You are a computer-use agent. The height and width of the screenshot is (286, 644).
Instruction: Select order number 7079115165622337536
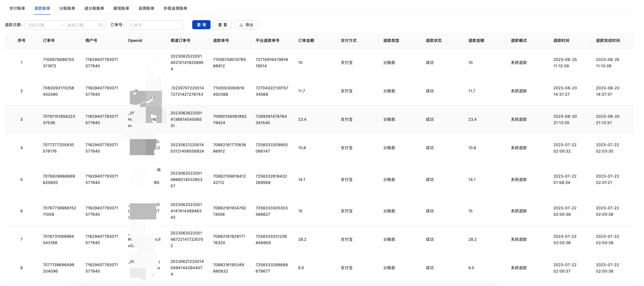tap(59, 119)
